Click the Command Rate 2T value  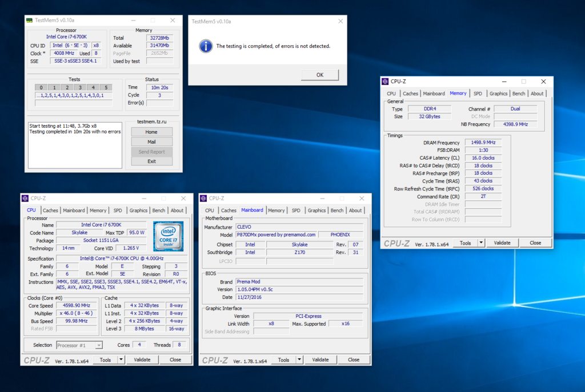[483, 196]
